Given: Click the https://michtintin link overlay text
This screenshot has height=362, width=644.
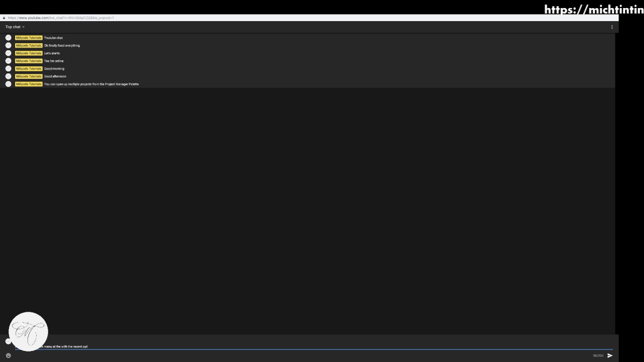Looking at the screenshot, I should tap(594, 10).
